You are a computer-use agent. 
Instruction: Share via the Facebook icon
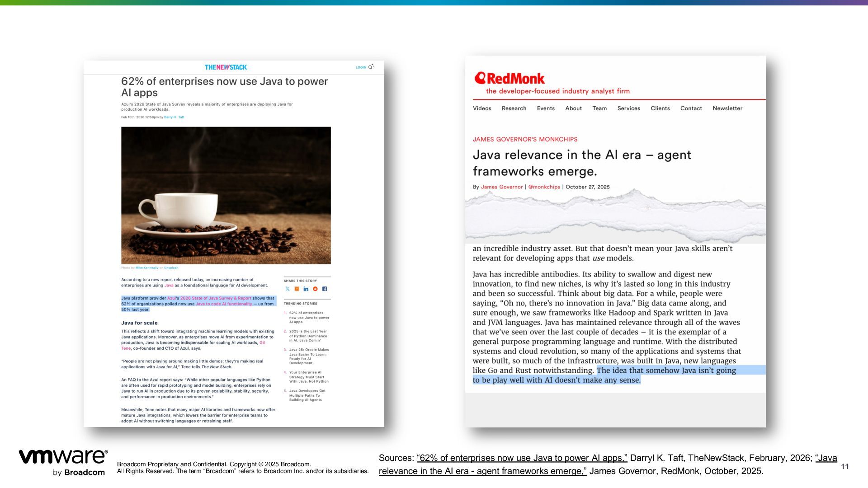325,289
